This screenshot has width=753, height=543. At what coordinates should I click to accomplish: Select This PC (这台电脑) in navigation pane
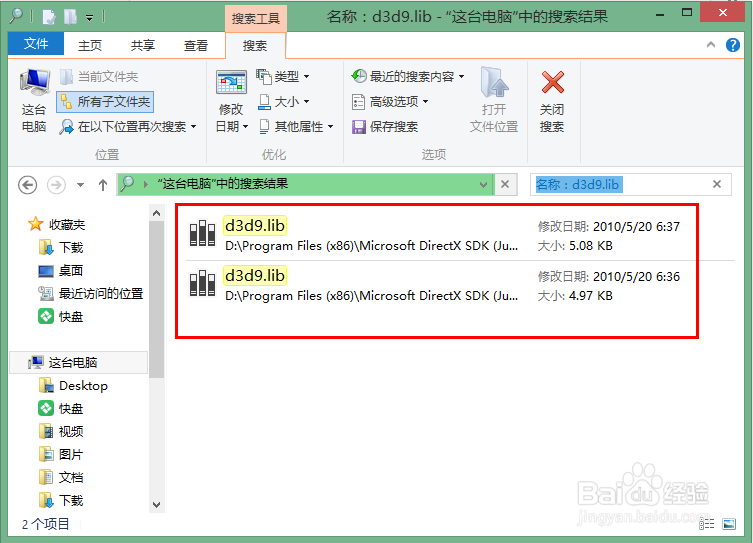click(x=78, y=362)
